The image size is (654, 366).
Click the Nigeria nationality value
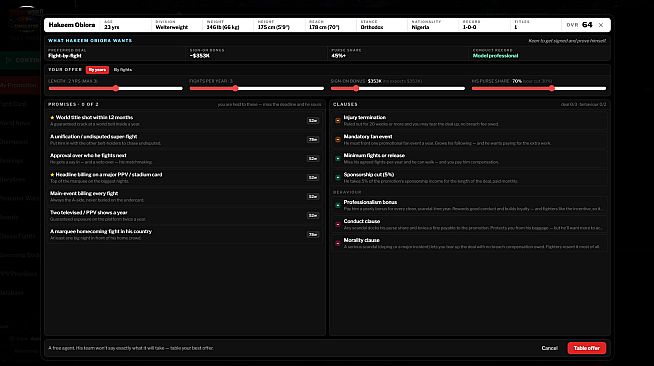point(420,27)
